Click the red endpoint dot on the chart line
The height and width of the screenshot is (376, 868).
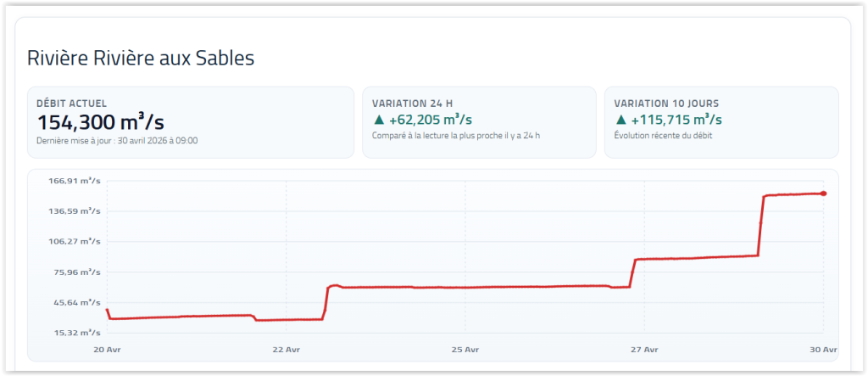pyautogui.click(x=824, y=194)
